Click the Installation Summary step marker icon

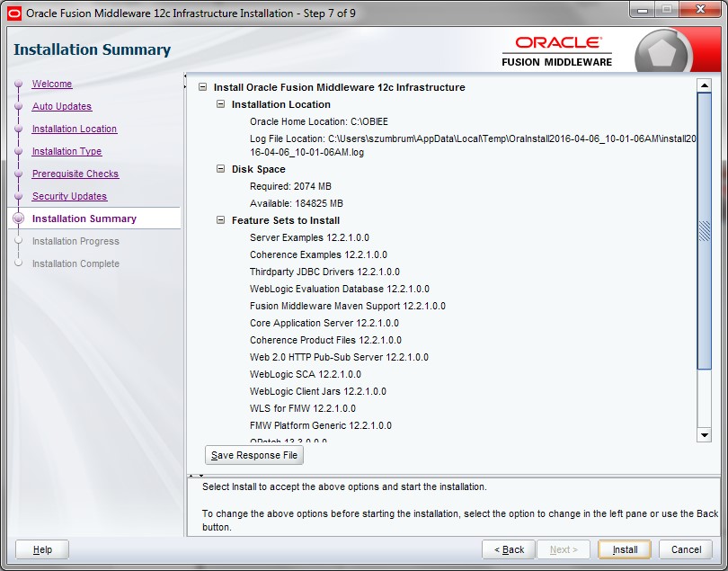18,219
